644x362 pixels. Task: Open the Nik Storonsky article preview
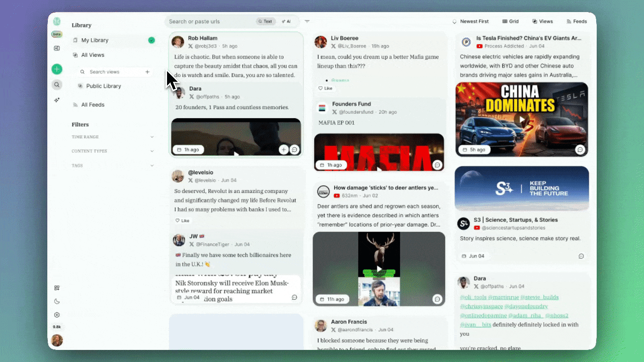coord(236,289)
